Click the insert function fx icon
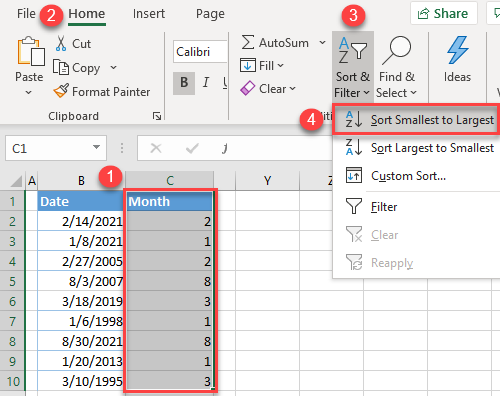Screen dimensions: 500x396 pos(225,148)
